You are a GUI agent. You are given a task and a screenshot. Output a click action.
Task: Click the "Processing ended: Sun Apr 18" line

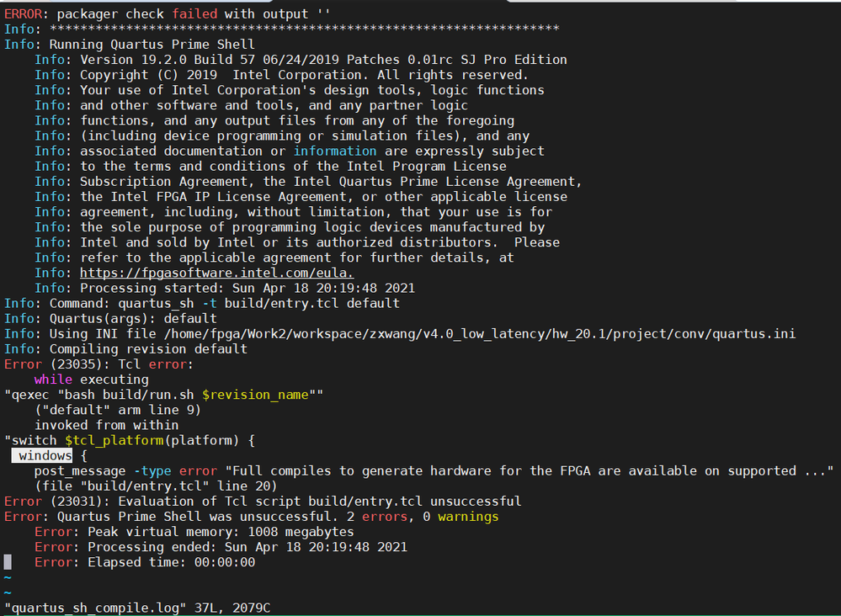pyautogui.click(x=221, y=547)
